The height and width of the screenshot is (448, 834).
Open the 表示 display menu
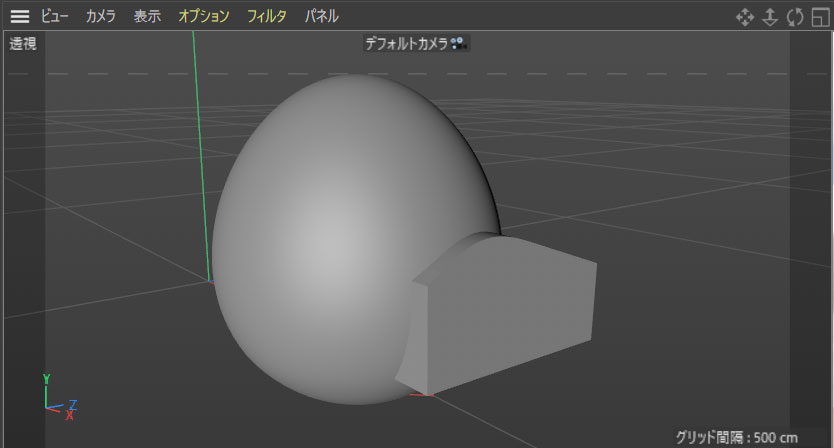pos(147,16)
